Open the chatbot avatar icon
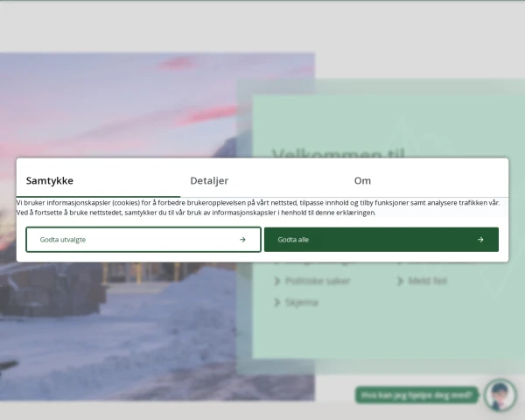Screen dimensions: 525x420 point(500,395)
